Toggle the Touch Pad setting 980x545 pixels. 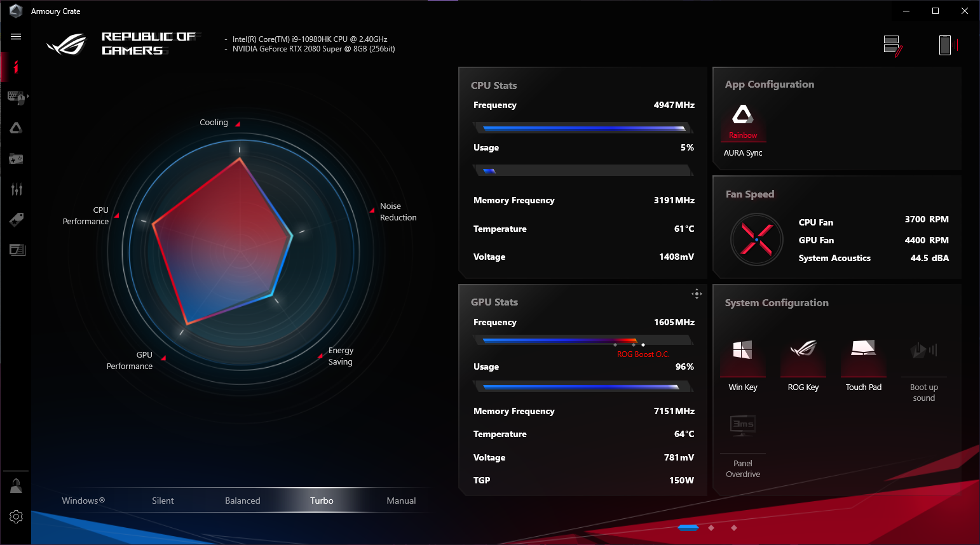coord(864,365)
